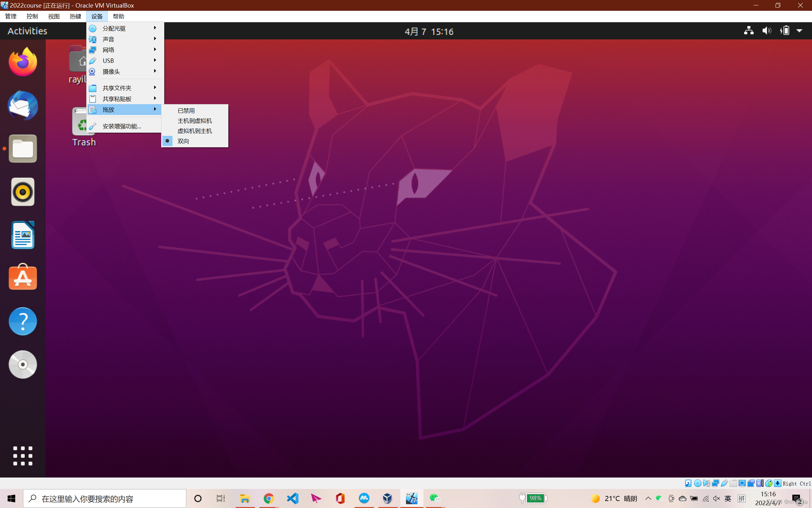This screenshot has height=508, width=812.
Task: Open Ubuntu system menu dropdown arrow
Action: click(x=800, y=31)
